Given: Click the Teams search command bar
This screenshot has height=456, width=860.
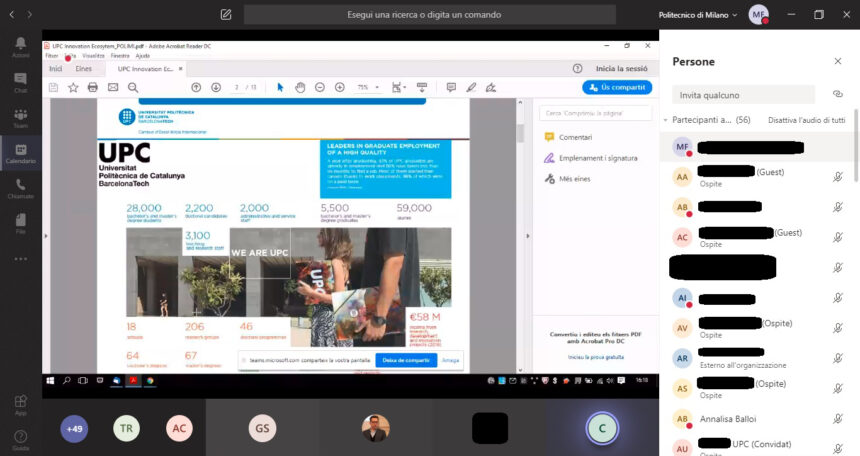Looking at the screenshot, I should [429, 15].
